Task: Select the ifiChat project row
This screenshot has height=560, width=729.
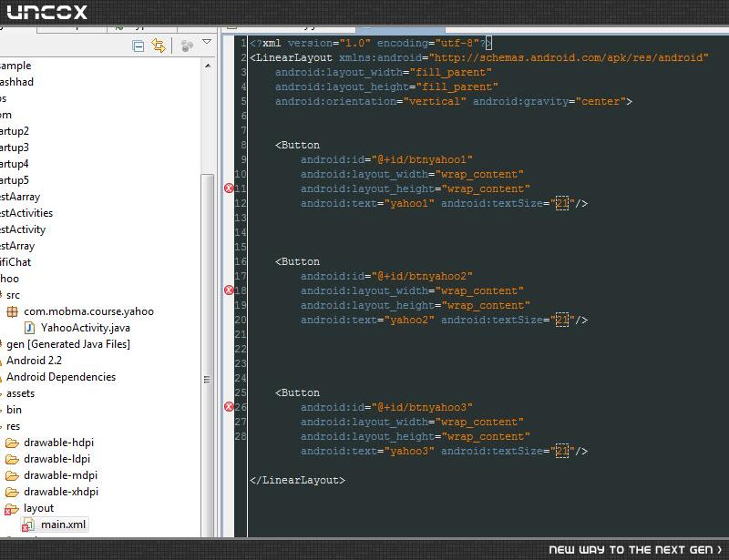Action: click(x=15, y=262)
